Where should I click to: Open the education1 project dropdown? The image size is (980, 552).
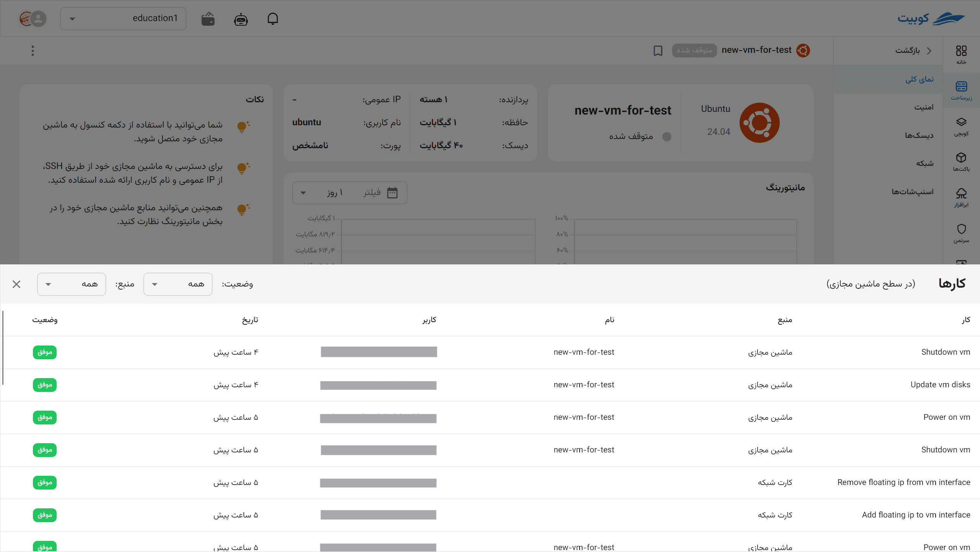coord(123,18)
